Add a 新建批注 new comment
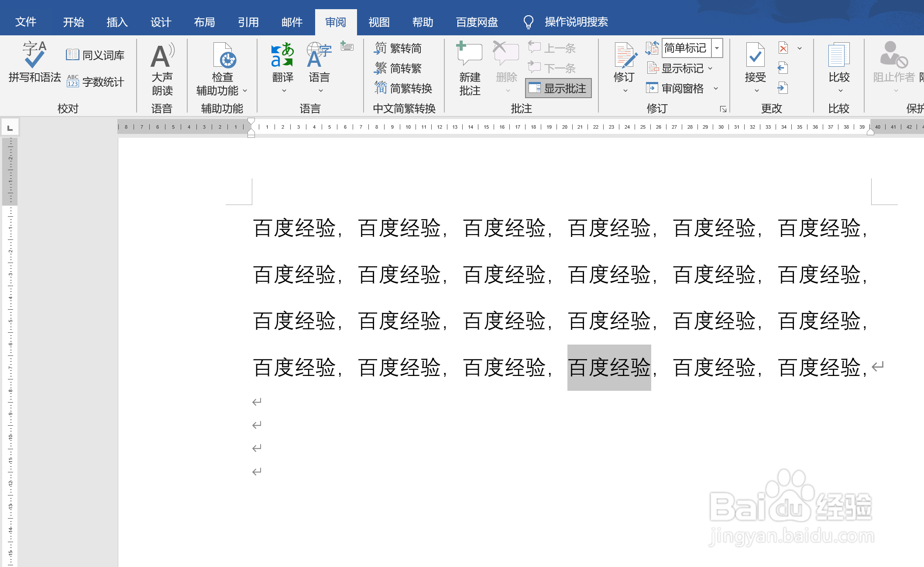924x567 pixels. [470, 69]
